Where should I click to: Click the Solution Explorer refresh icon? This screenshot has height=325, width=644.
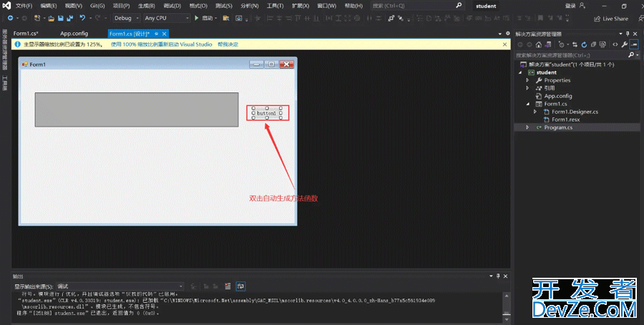click(584, 44)
